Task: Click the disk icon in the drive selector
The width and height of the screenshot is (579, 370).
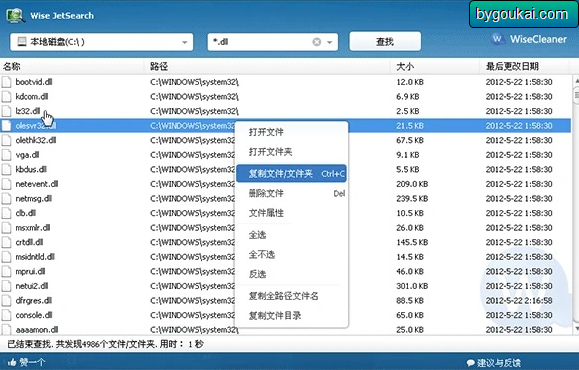Action: (22, 42)
